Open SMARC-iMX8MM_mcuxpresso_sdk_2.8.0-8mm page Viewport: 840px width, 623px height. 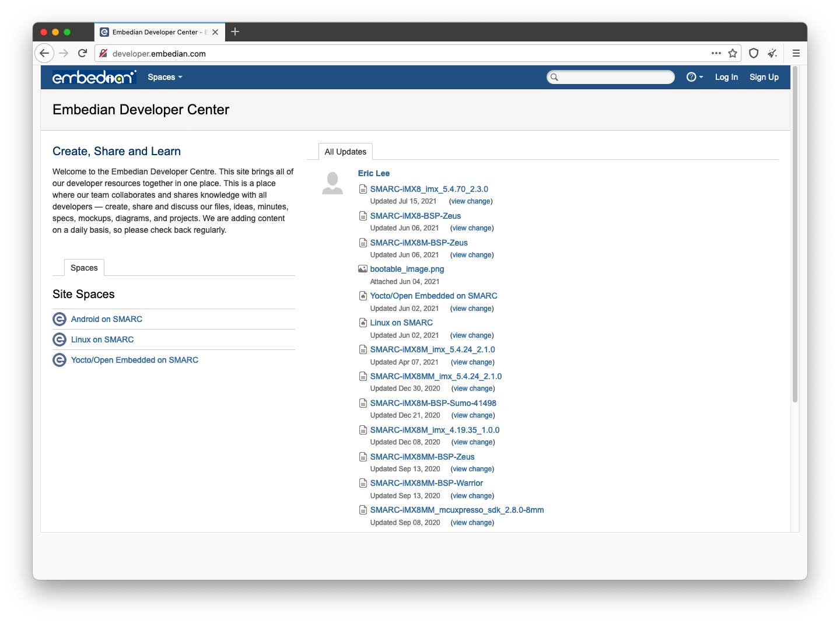pos(457,510)
